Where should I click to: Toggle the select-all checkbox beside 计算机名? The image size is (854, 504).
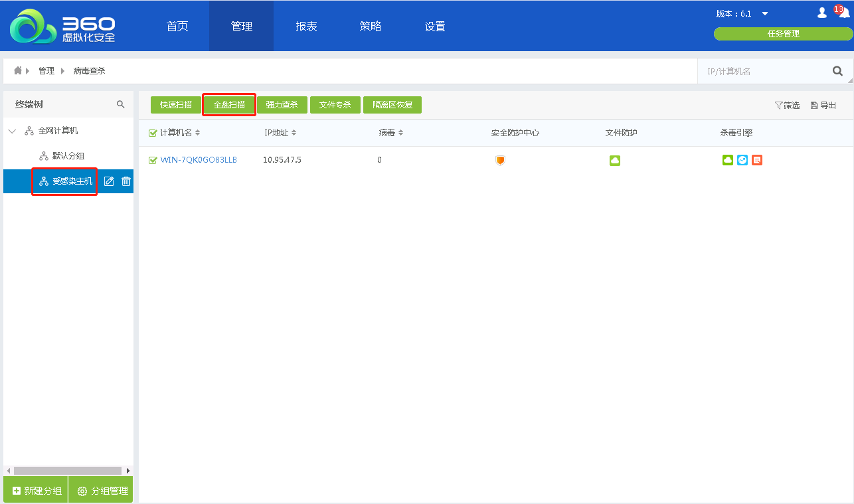pos(153,133)
